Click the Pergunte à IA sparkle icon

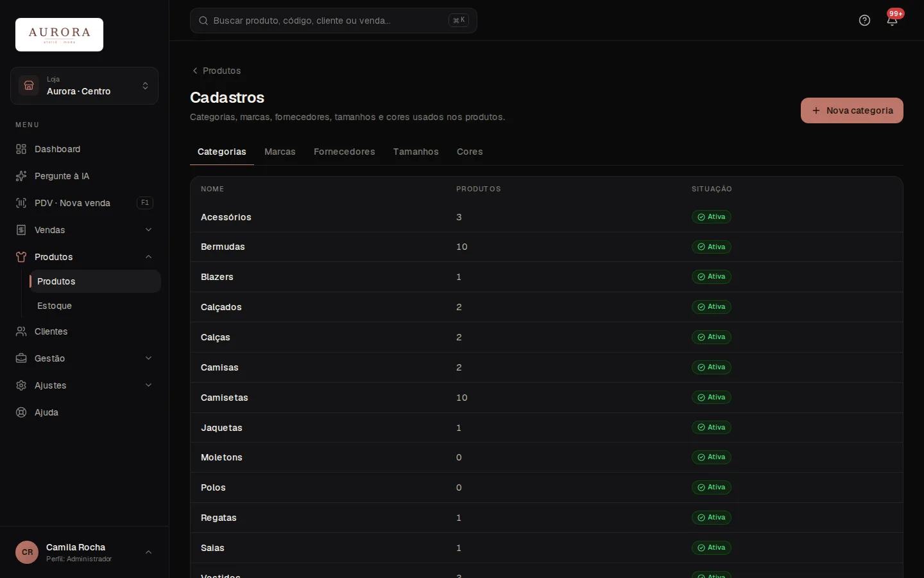[x=21, y=176]
